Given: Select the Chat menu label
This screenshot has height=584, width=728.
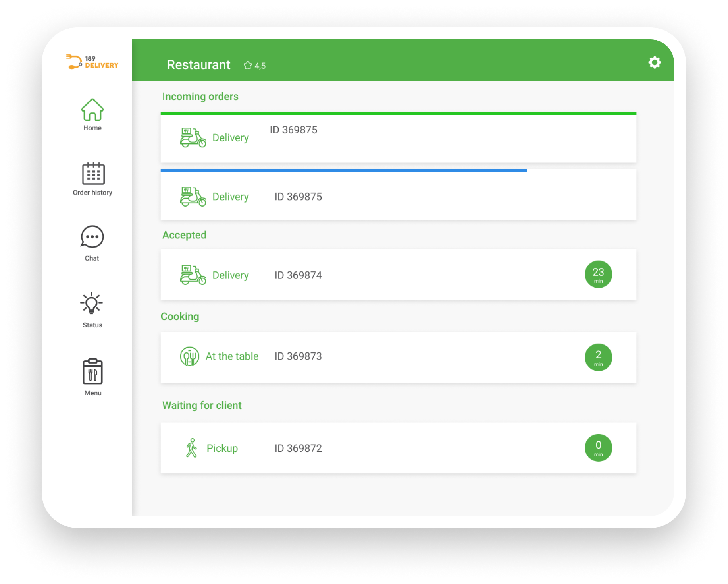Looking at the screenshot, I should tap(92, 258).
